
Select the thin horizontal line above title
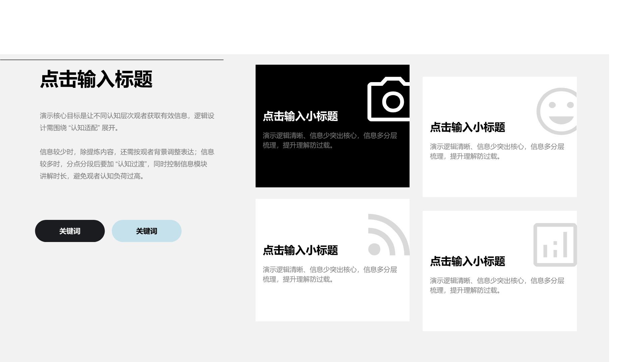(x=112, y=60)
